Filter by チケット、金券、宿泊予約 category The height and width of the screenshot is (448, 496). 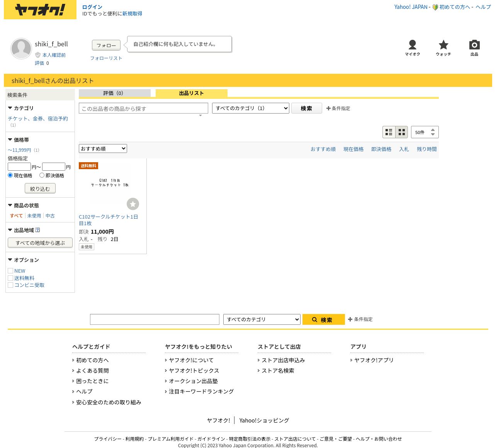[x=38, y=119]
